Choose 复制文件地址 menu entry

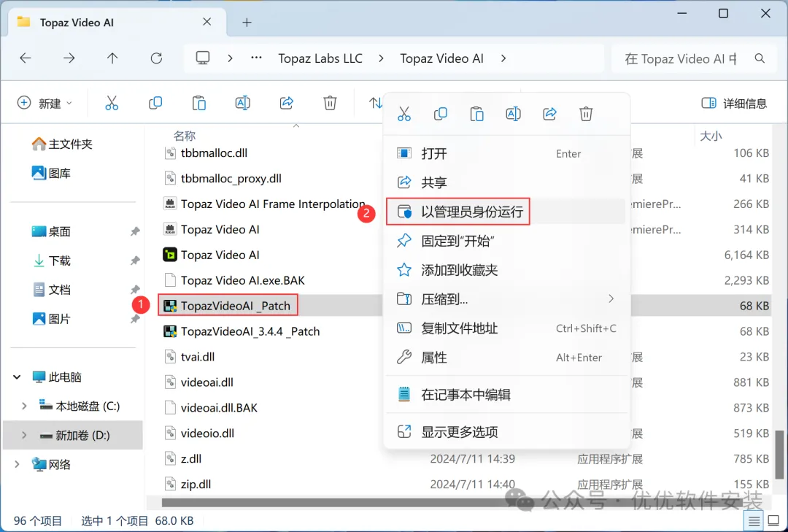507,328
